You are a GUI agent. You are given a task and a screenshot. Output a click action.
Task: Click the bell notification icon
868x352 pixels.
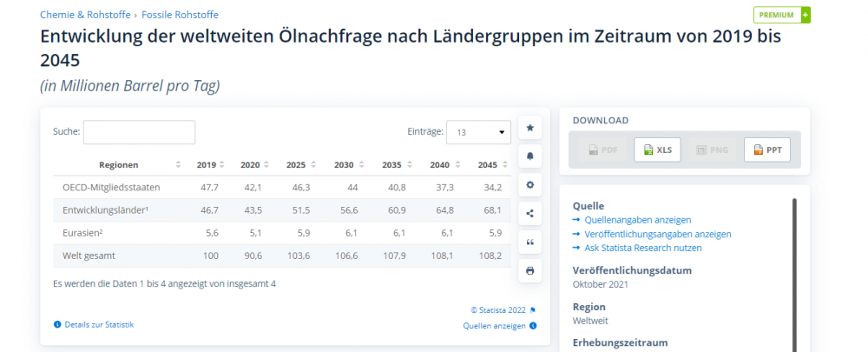pos(529,156)
